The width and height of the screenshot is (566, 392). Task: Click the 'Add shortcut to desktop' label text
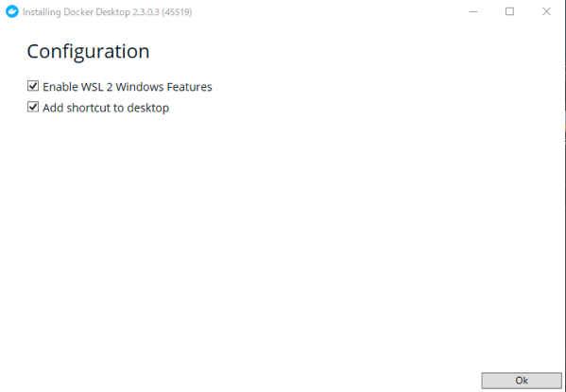coord(106,108)
